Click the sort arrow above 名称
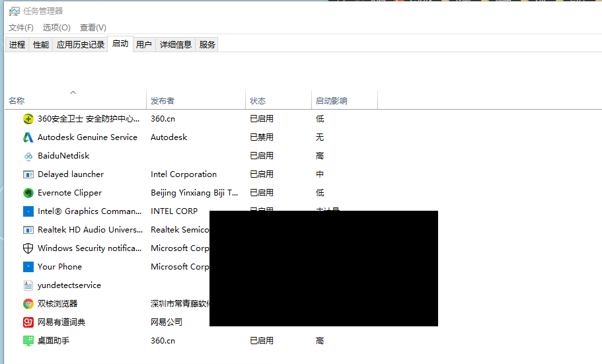Screen dimensions: 602x364 point(73,92)
